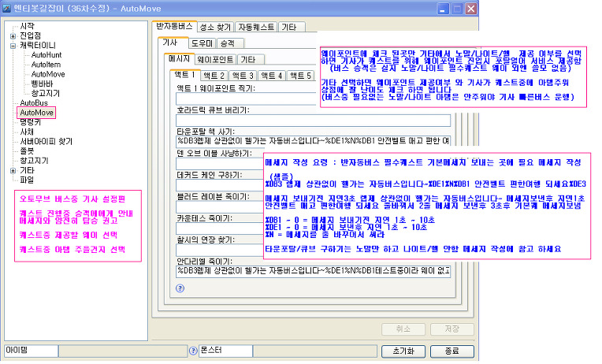
Task: Select AutoBus in the tree
Action: pyautogui.click(x=34, y=103)
